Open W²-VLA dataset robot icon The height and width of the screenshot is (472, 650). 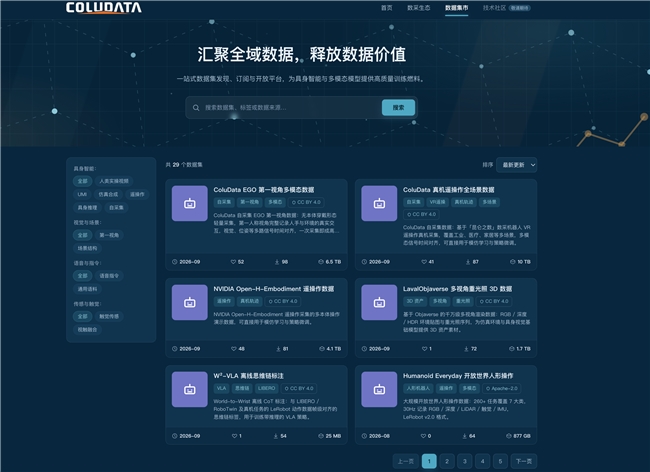[x=190, y=390]
